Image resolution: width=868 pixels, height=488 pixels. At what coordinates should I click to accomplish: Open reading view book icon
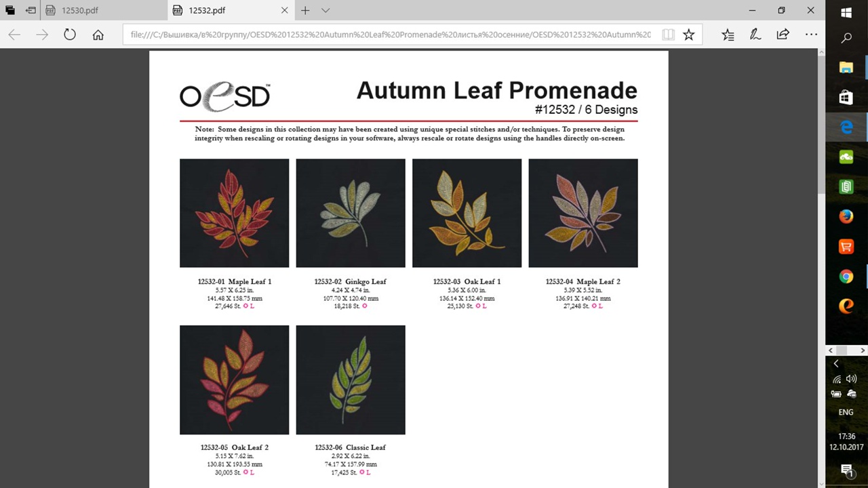668,35
